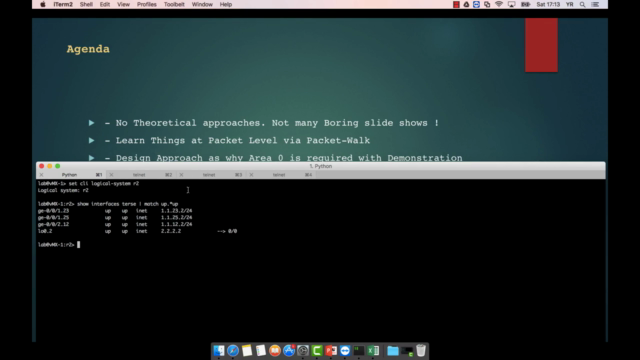Viewport: 640px width, 360px height.
Task: Open PowerPoint from the dock
Action: click(331, 351)
